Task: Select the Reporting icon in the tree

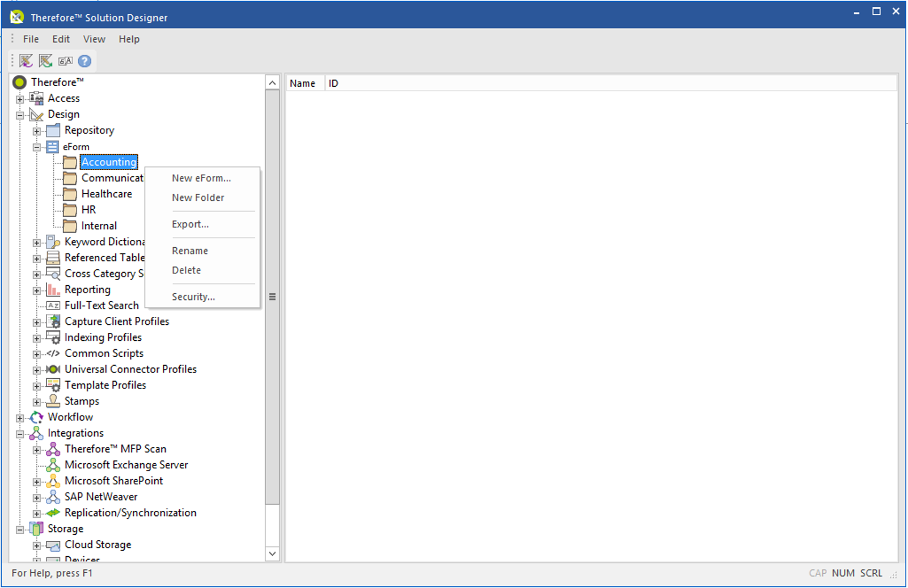Action: (x=53, y=290)
